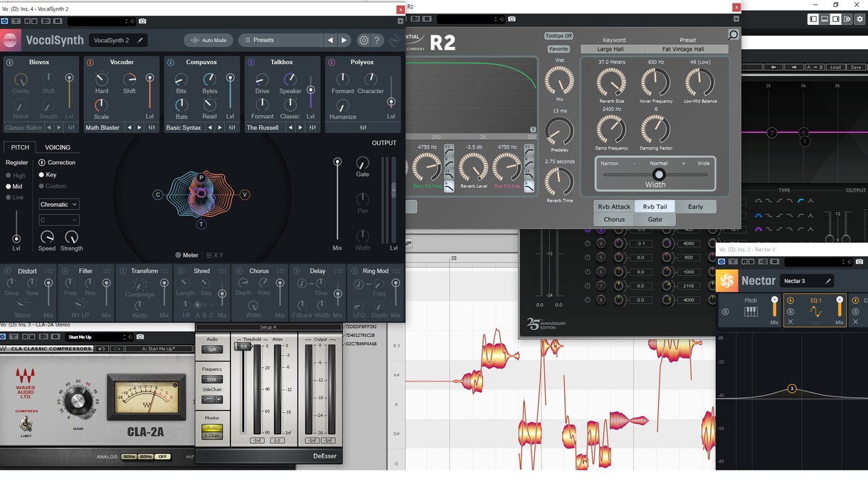Open the Polyvox advanced settings sliders icon
This screenshot has height=481, width=868.
(363, 127)
